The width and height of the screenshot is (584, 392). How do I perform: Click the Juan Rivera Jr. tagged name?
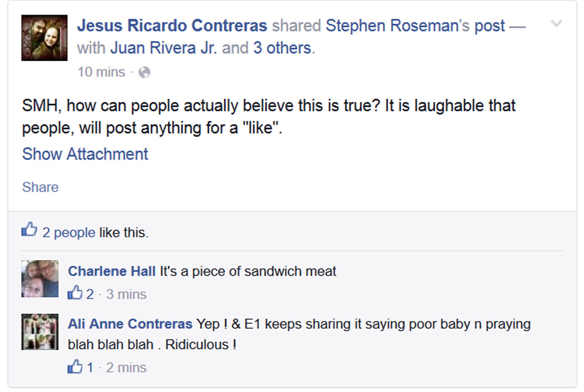point(164,48)
